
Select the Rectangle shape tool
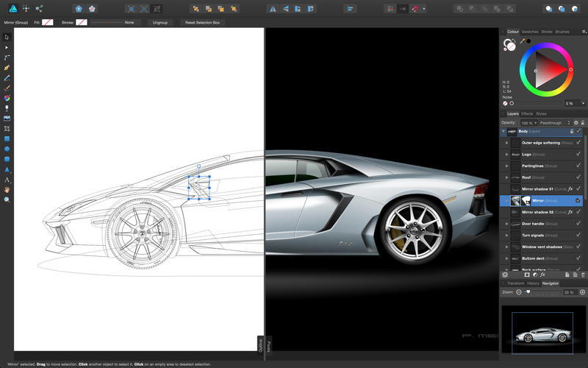click(7, 138)
